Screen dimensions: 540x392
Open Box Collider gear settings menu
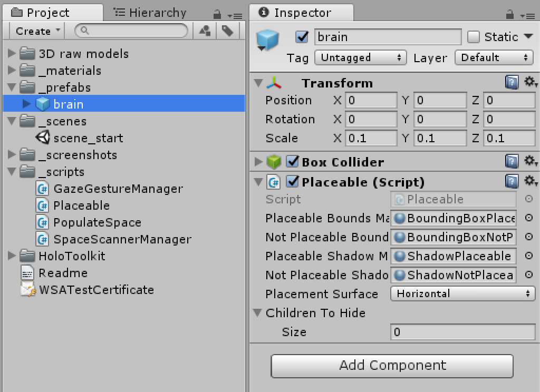530,161
